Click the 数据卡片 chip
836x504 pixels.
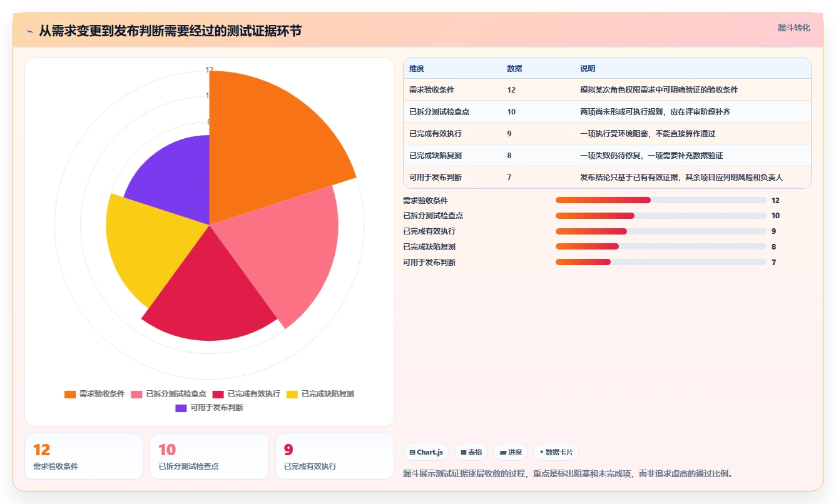click(x=556, y=452)
